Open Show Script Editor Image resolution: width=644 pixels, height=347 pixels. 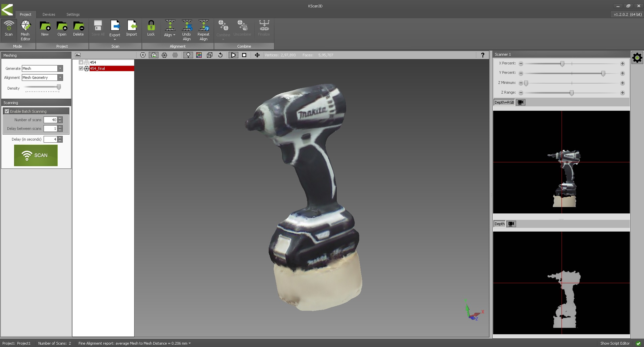tap(615, 343)
